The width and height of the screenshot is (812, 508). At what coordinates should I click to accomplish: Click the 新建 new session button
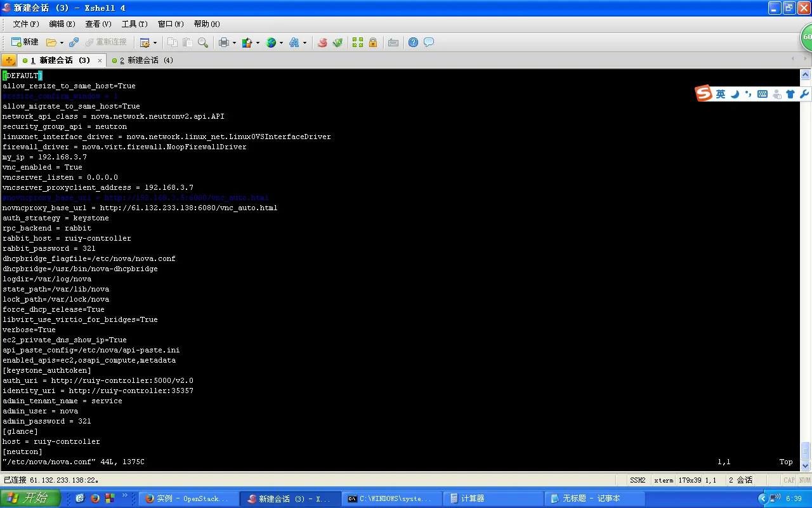click(25, 42)
